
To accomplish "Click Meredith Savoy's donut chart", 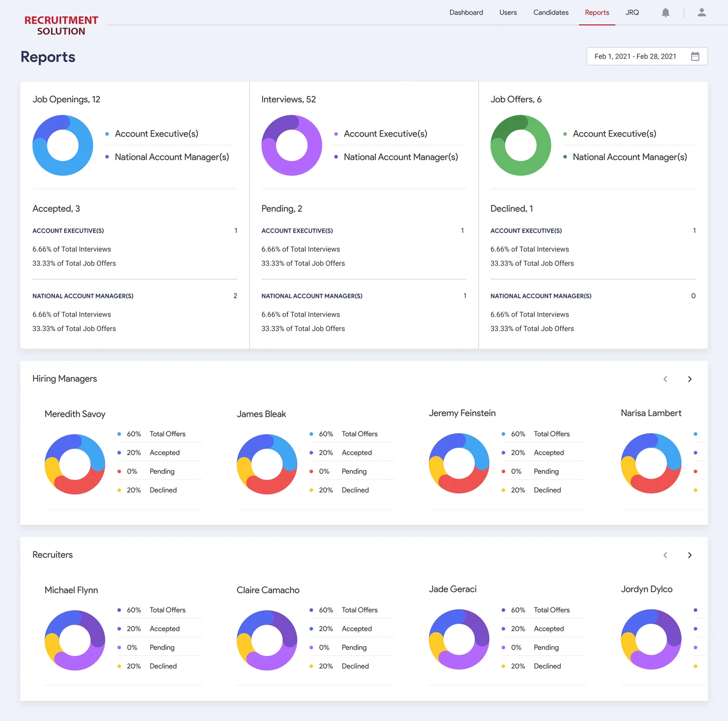I will 75,464.
